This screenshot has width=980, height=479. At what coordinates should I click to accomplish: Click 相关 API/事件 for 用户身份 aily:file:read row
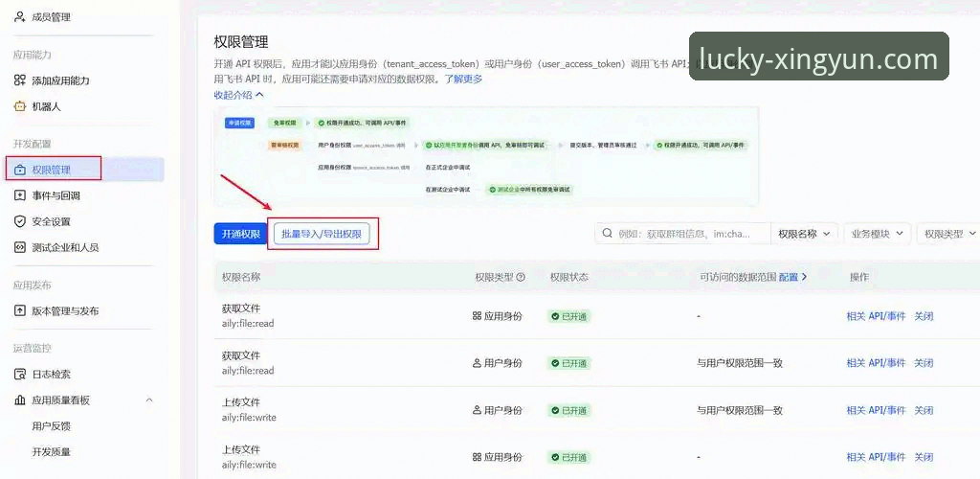point(876,363)
